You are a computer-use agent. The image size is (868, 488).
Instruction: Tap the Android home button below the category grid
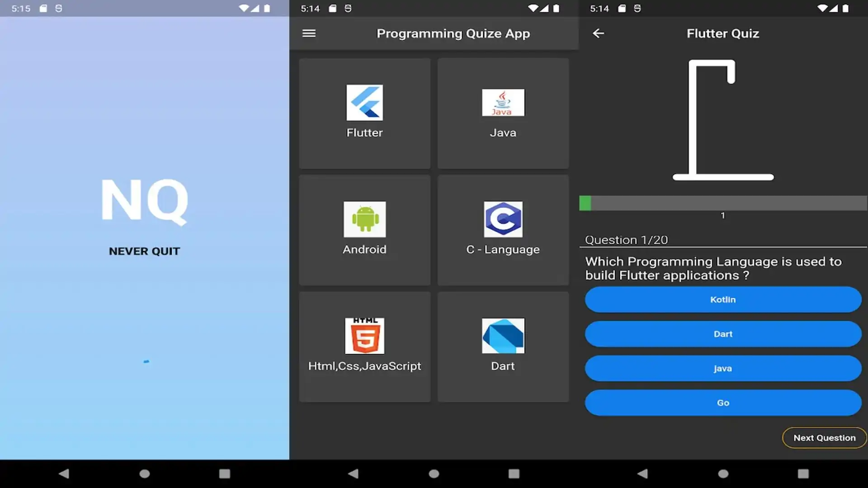coord(434,474)
